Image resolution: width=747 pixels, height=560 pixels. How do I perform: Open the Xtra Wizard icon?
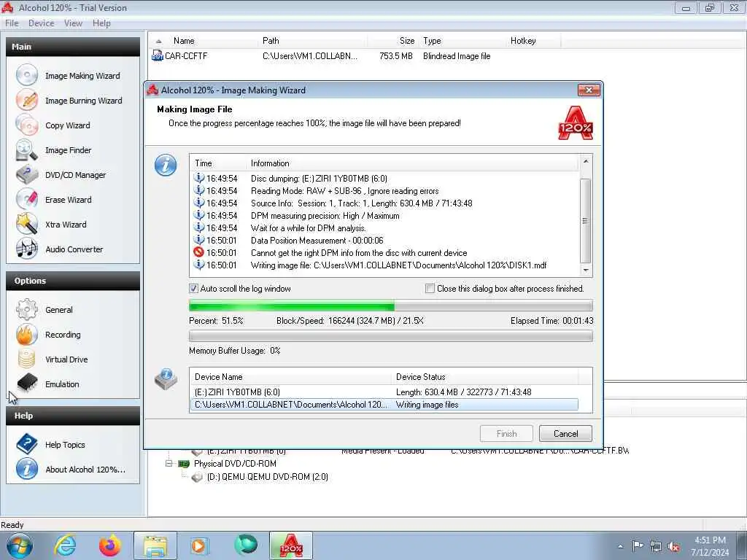click(x=27, y=225)
